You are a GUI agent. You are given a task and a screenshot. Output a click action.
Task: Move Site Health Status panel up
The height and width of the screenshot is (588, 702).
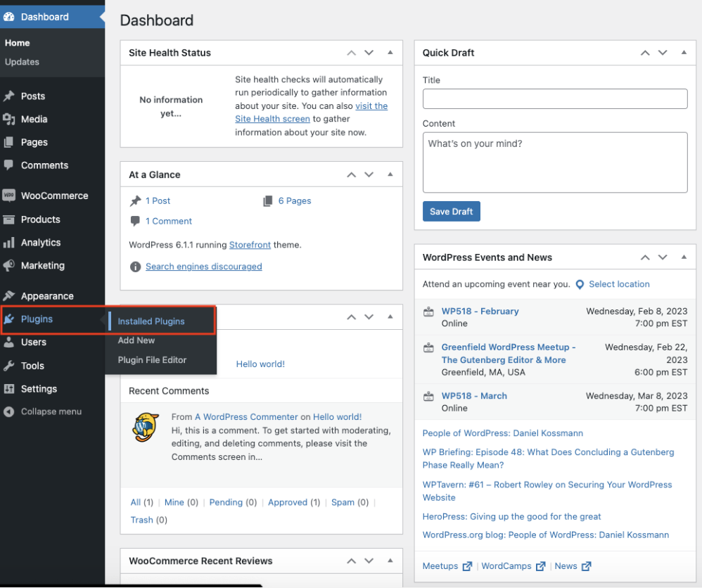coord(352,53)
